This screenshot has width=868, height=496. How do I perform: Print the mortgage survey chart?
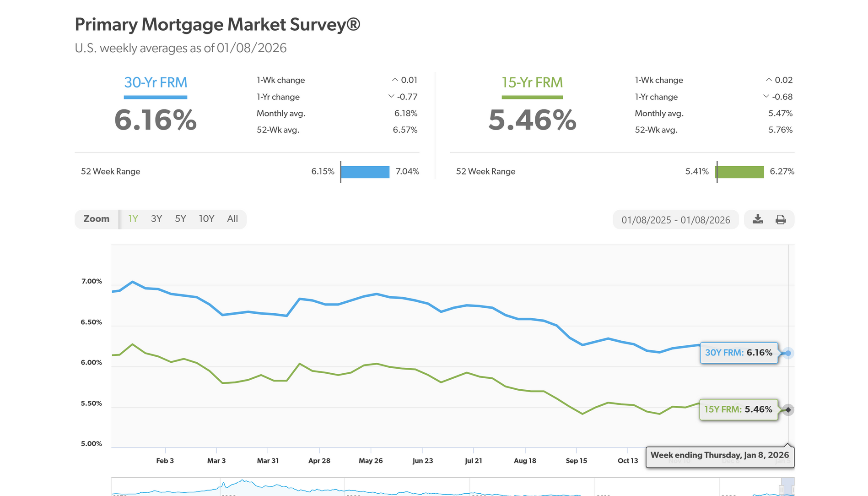point(781,219)
